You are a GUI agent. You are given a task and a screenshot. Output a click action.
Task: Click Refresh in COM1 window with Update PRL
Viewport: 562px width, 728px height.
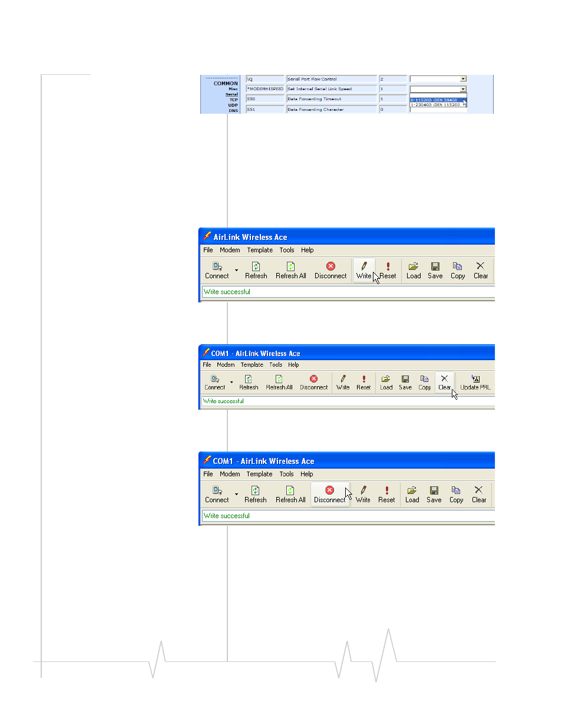pyautogui.click(x=249, y=383)
